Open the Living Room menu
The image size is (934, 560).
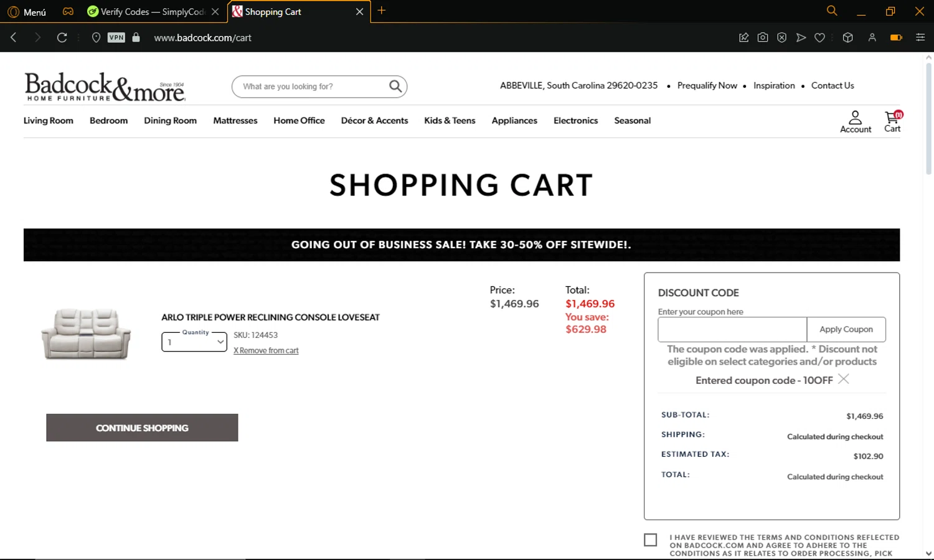point(49,121)
